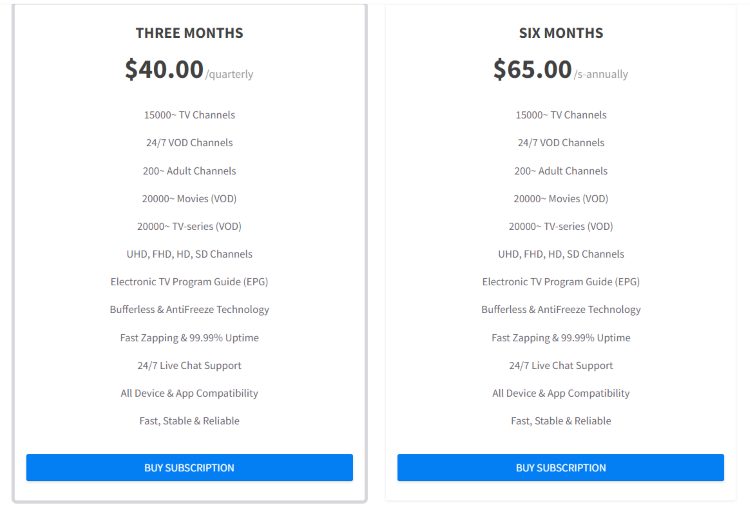Viewport: 750px width, 505px height.
Task: Click 15000~ TV Channels in Three Months plan
Action: [x=189, y=115]
